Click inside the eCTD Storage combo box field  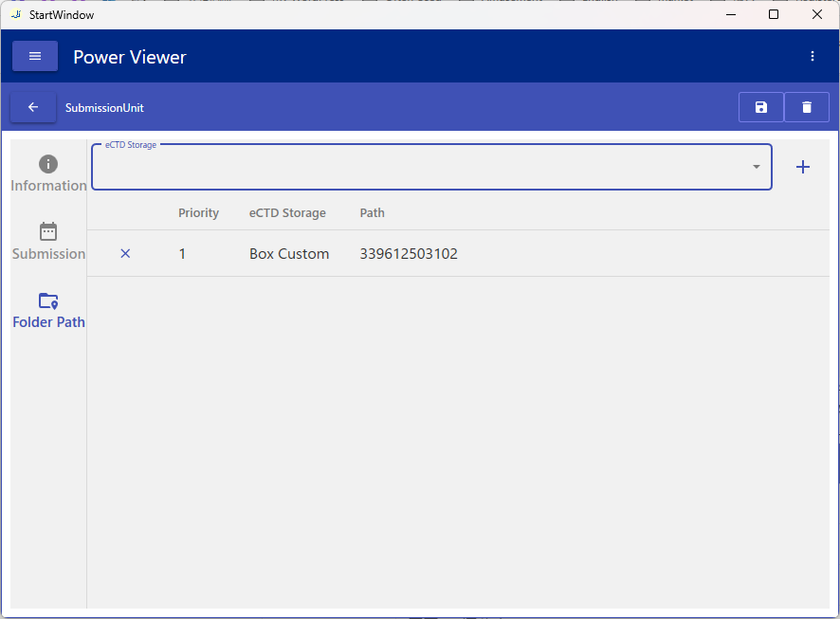pyautogui.click(x=417, y=168)
